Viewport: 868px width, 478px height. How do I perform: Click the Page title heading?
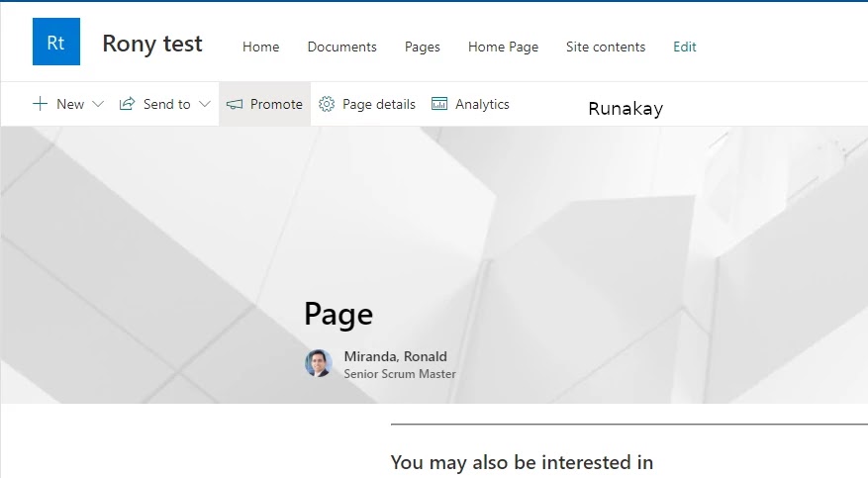pos(338,315)
